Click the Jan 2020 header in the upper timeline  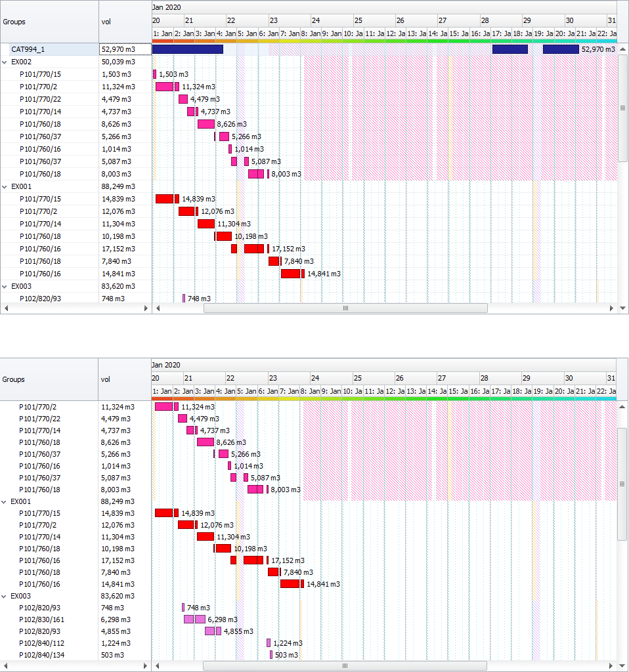click(166, 7)
